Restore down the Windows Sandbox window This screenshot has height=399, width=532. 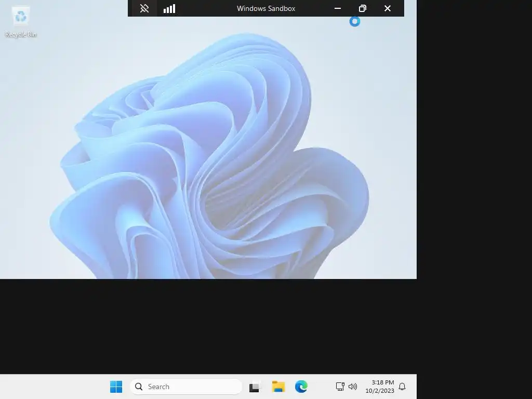(x=362, y=8)
